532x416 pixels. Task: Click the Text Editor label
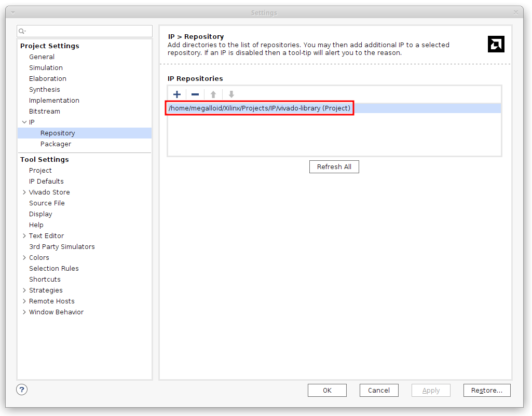46,235
